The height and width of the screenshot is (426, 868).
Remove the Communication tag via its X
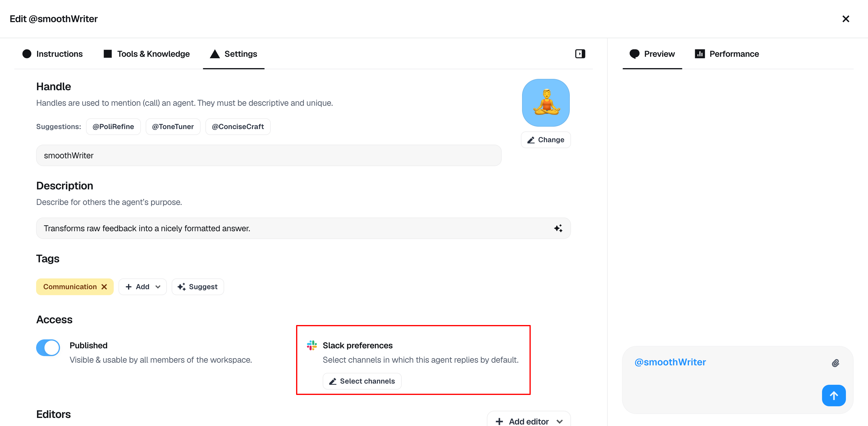pos(104,287)
